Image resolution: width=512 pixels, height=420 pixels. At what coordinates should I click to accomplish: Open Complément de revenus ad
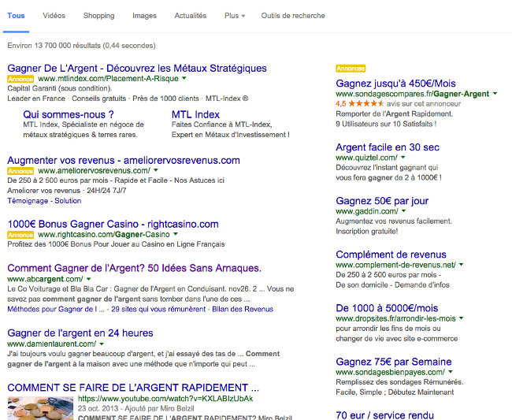pos(391,255)
